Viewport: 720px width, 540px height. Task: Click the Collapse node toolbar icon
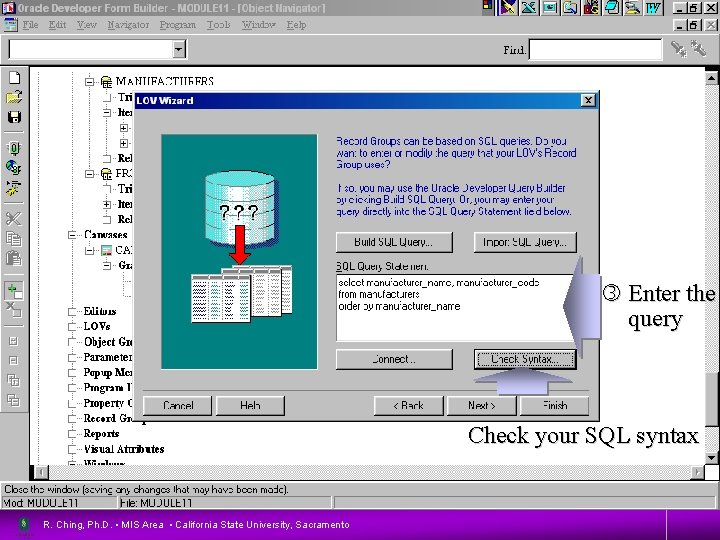coord(14,360)
